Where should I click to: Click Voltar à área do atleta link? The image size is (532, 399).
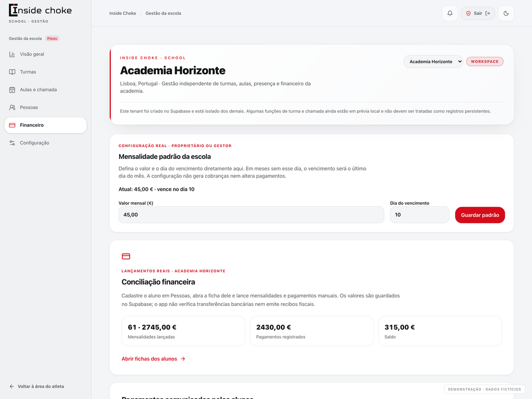[37, 386]
